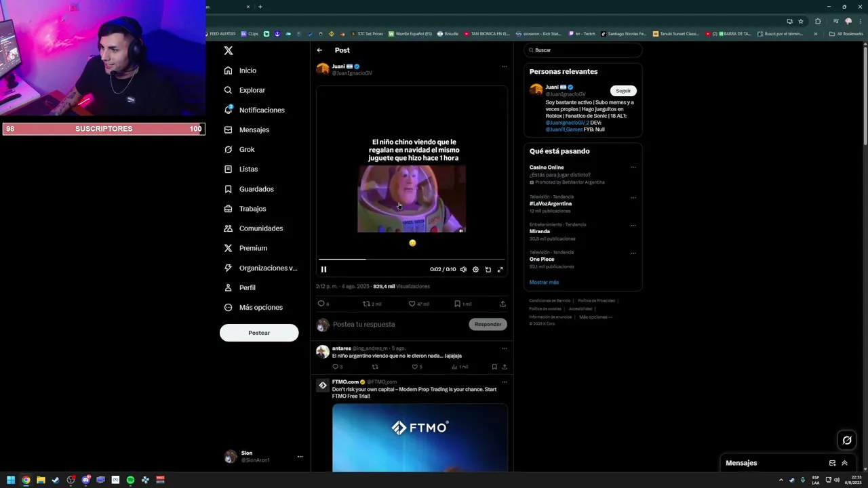Open Comunidades in the sidebar
The image size is (868, 488).
point(253,228)
